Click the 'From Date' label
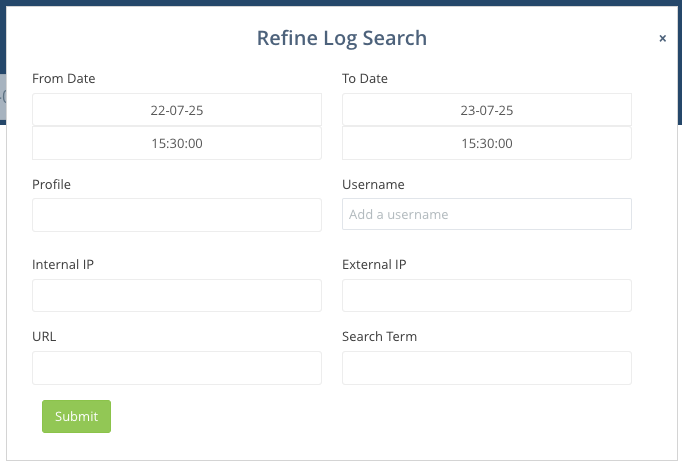 pos(64,78)
